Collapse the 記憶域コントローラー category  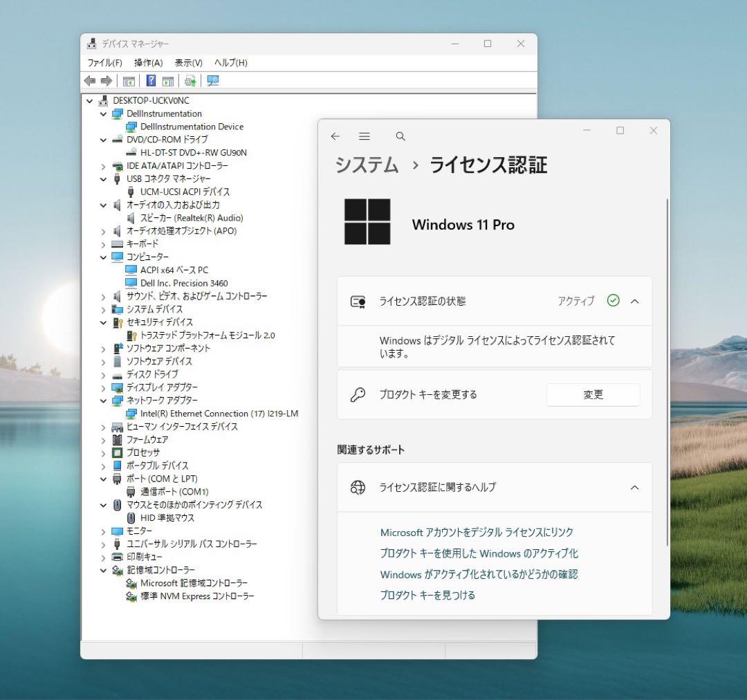[x=103, y=571]
